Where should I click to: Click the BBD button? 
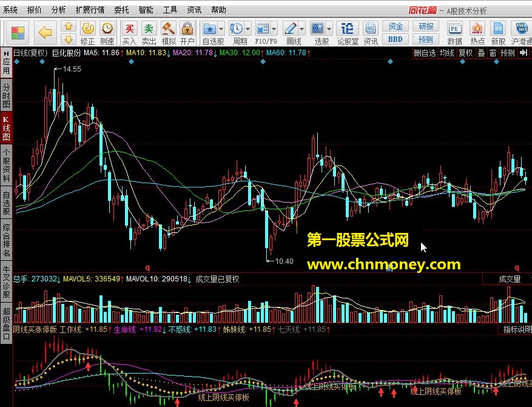coord(396,39)
